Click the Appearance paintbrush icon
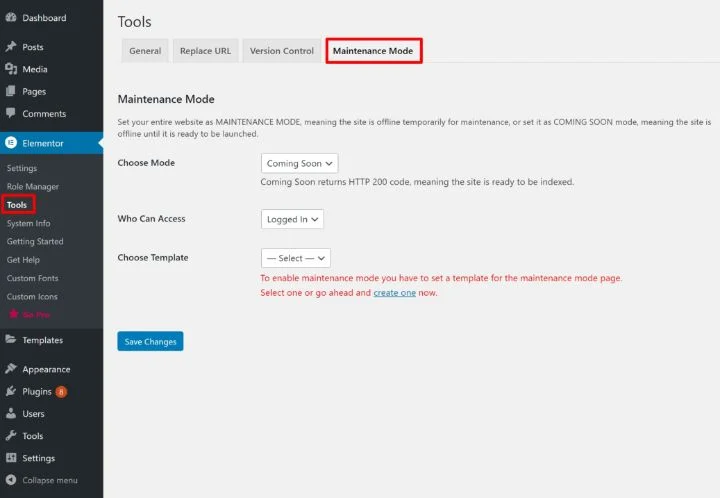This screenshot has height=498, width=720. point(11,369)
